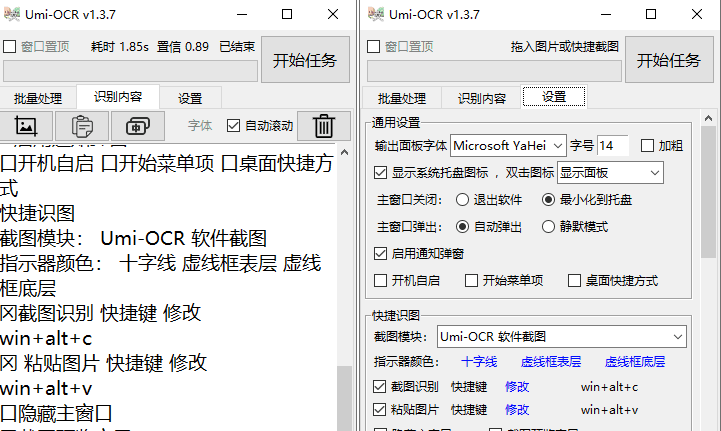The height and width of the screenshot is (431, 721).
Task: Expand the 显示面板 double-click action dropdown
Action: click(x=610, y=173)
